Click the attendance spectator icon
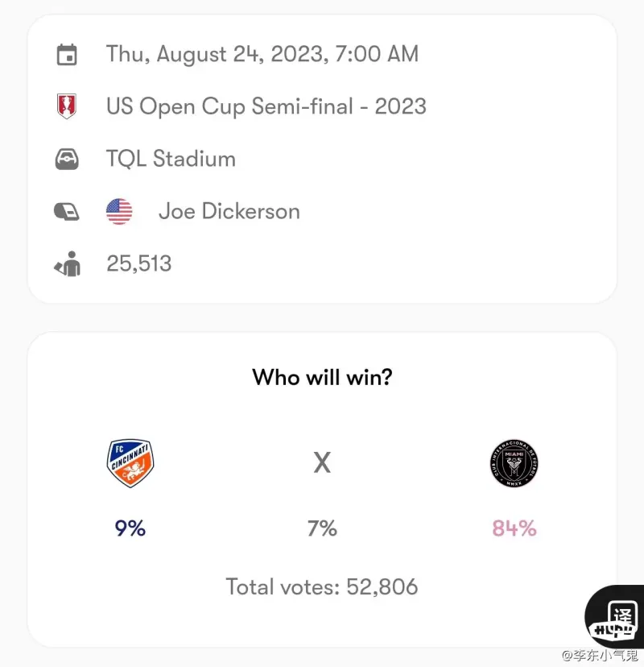Viewport: 644px width, 667px height. click(68, 263)
